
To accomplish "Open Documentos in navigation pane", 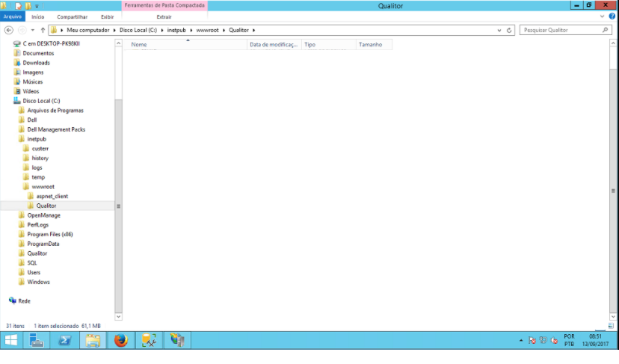I will 38,53.
